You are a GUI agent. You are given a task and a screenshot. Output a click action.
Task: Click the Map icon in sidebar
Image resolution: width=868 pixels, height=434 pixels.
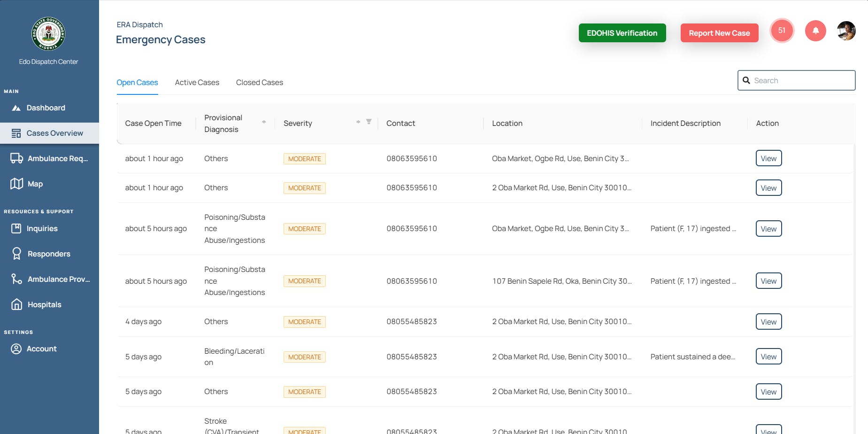(x=17, y=184)
